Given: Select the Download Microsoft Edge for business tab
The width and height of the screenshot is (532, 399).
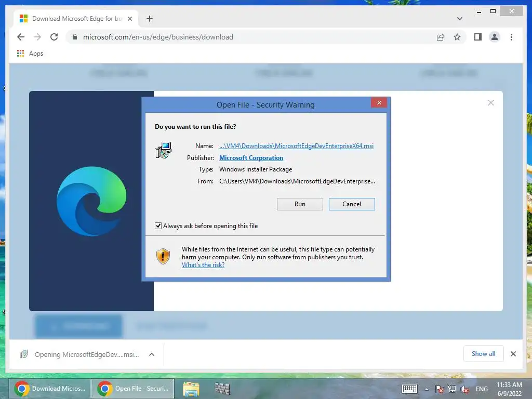Looking at the screenshot, I should tap(76, 19).
